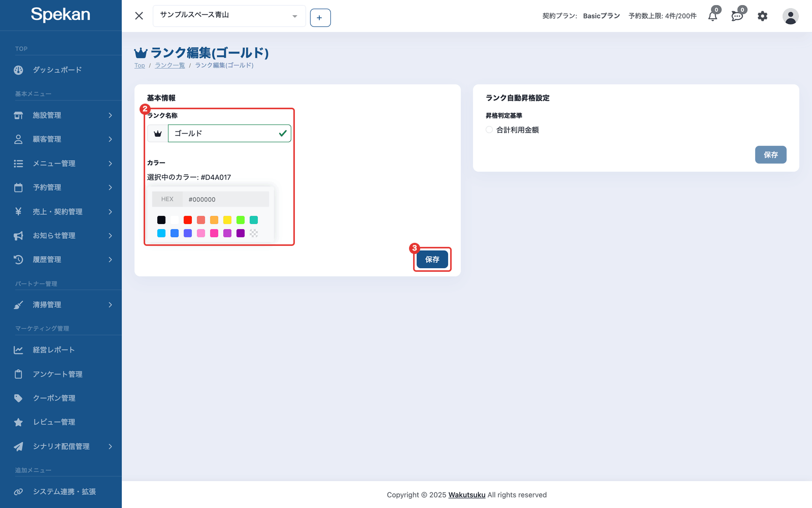This screenshot has height=508, width=812.
Task: Click the アンケート管理 clipboard icon
Action: [18, 374]
